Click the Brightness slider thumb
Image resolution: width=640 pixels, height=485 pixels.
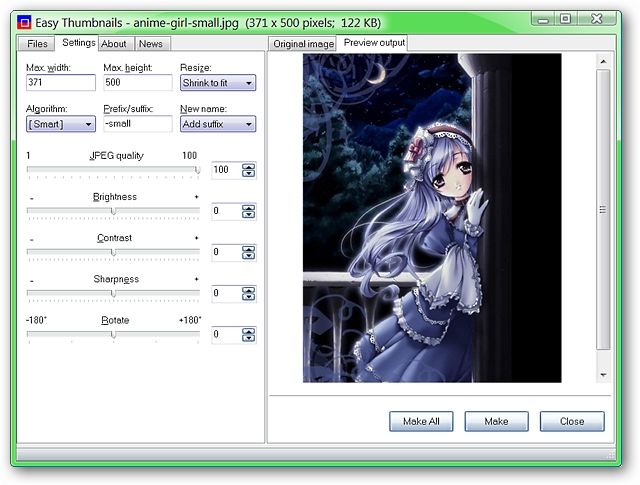coord(113,211)
